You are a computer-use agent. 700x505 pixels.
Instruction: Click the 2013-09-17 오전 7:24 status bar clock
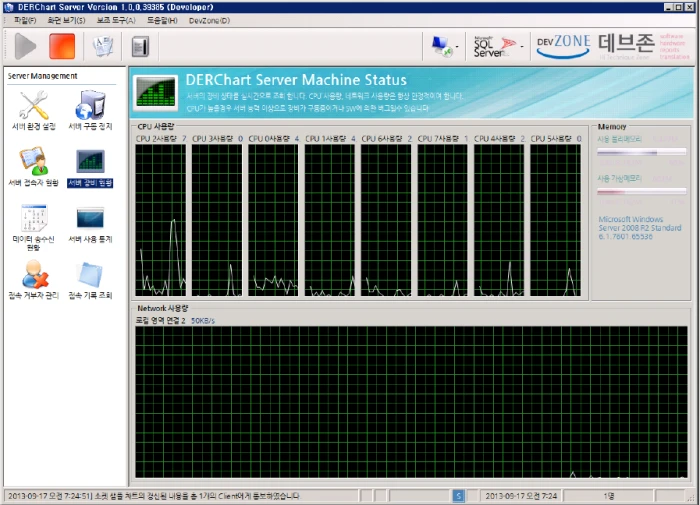(521, 496)
